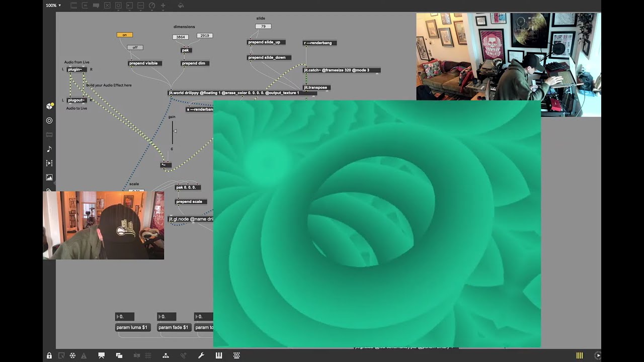This screenshot has width=644, height=362.
Task: Toggle the patcher lock icon
Action: (49, 355)
